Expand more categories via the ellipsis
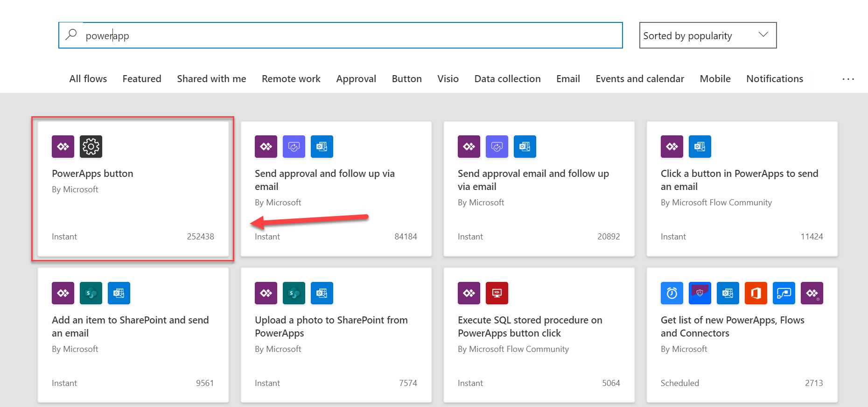Screen dimensions: 868x407 [x=848, y=79]
